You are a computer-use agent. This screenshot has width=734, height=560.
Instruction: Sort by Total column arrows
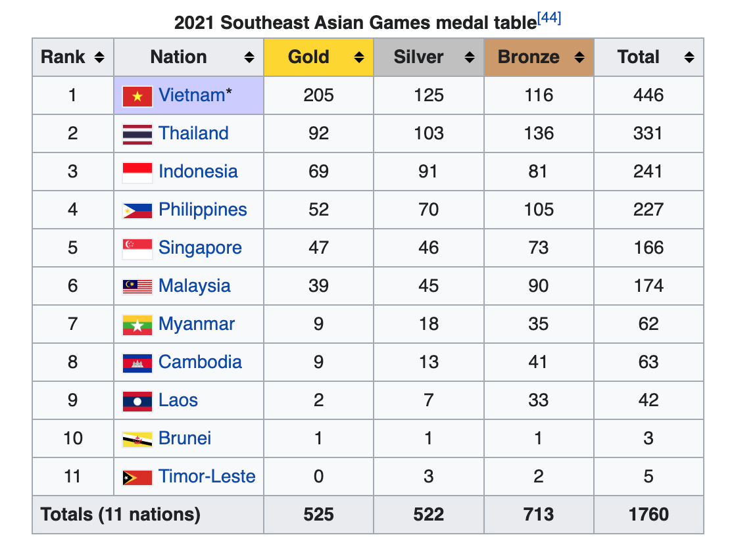(689, 57)
